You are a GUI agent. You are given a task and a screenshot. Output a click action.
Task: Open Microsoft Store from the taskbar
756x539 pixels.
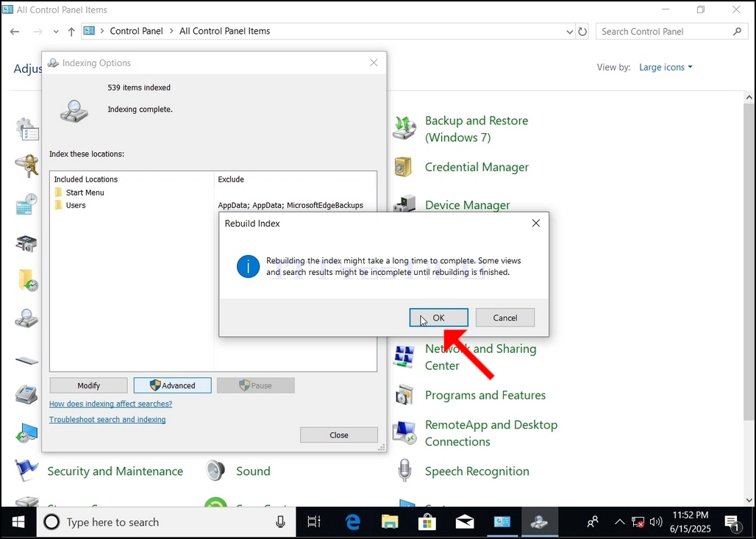(x=427, y=522)
